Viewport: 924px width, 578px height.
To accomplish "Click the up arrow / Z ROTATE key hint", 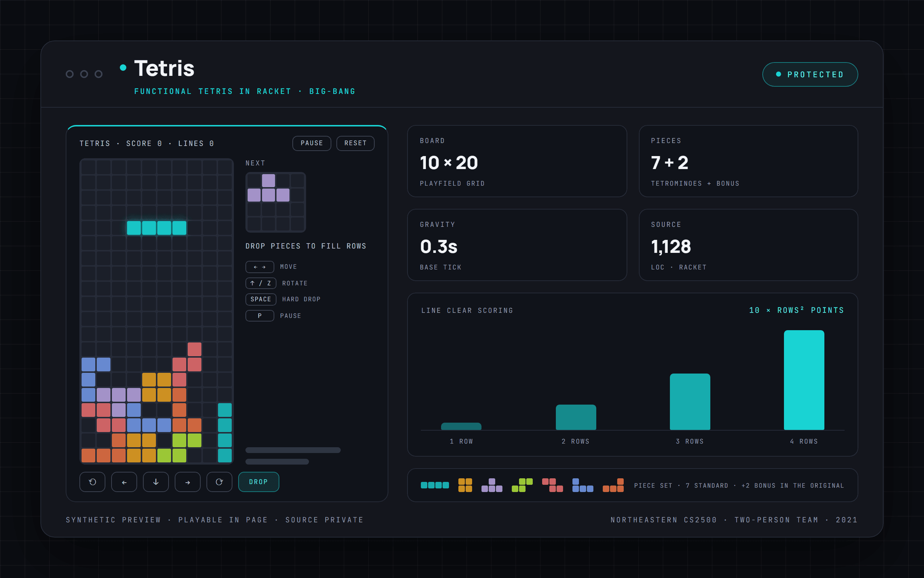I will 261,283.
